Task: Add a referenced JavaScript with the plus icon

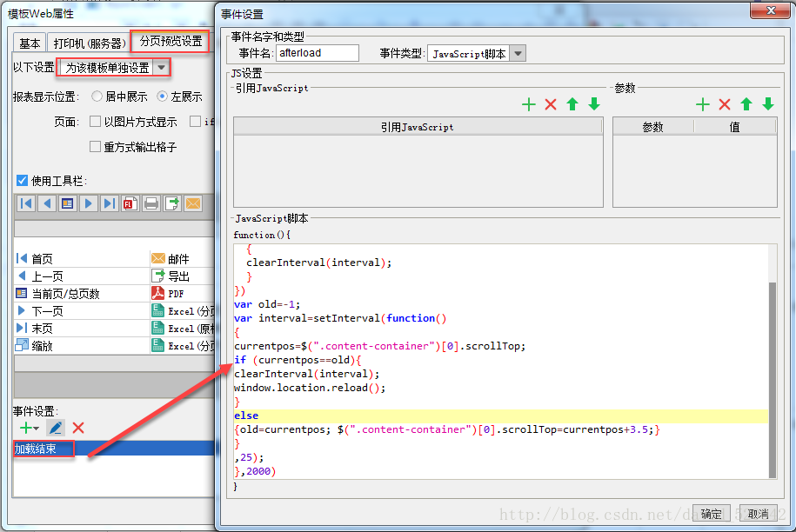Action: [x=528, y=104]
